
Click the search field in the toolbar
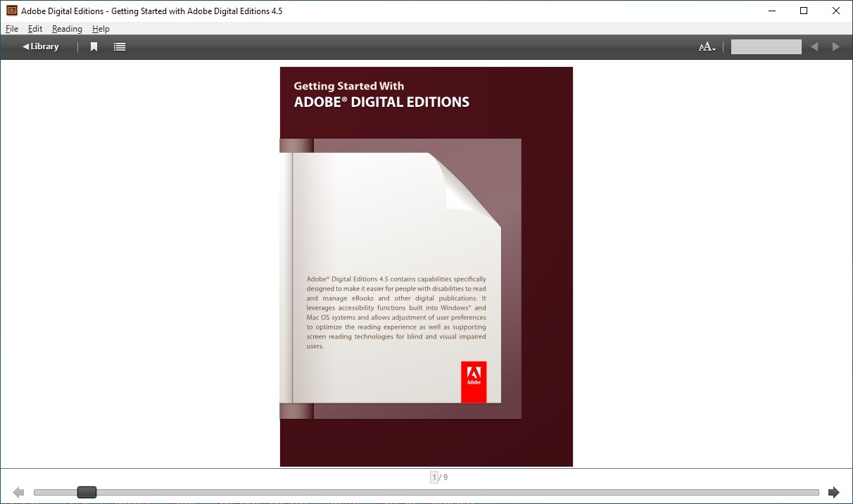(x=766, y=47)
